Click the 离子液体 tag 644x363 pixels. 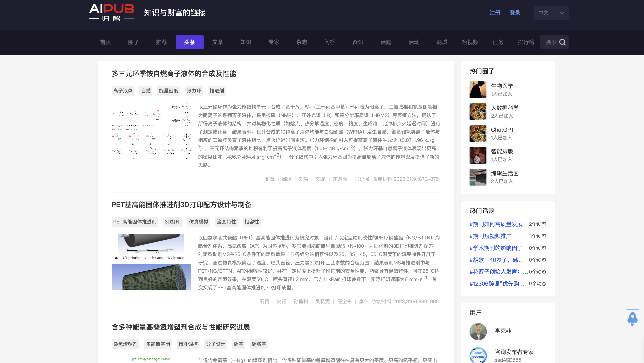123,91
